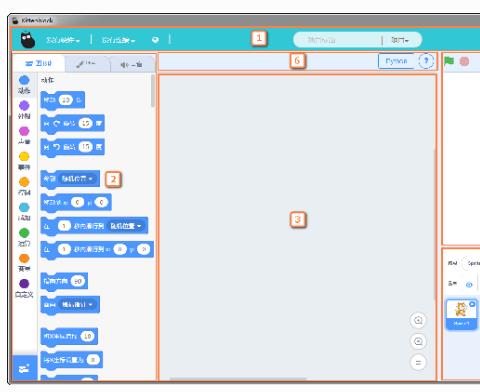Click the counterclockwise arrow icon in the turn block
The image size is (480, 392).
click(57, 147)
